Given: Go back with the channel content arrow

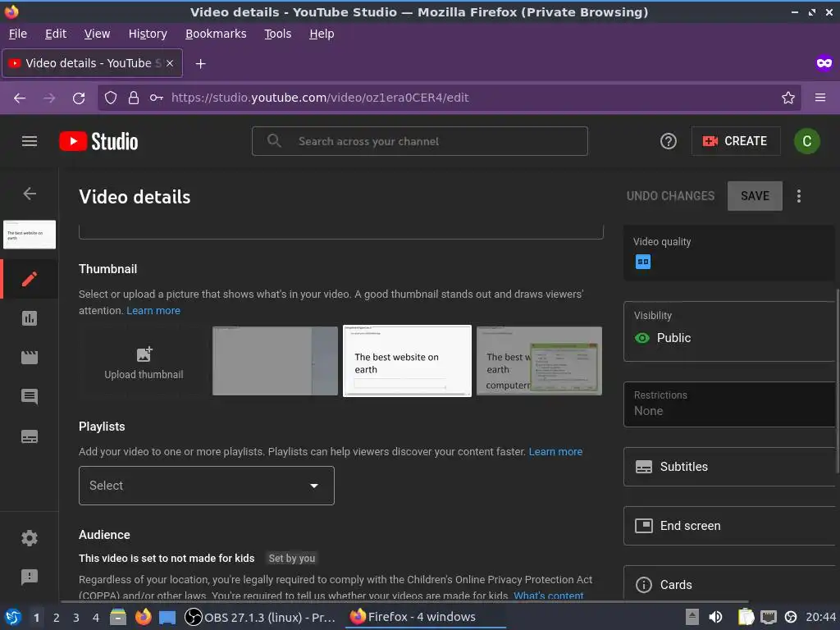Looking at the screenshot, I should click(30, 194).
